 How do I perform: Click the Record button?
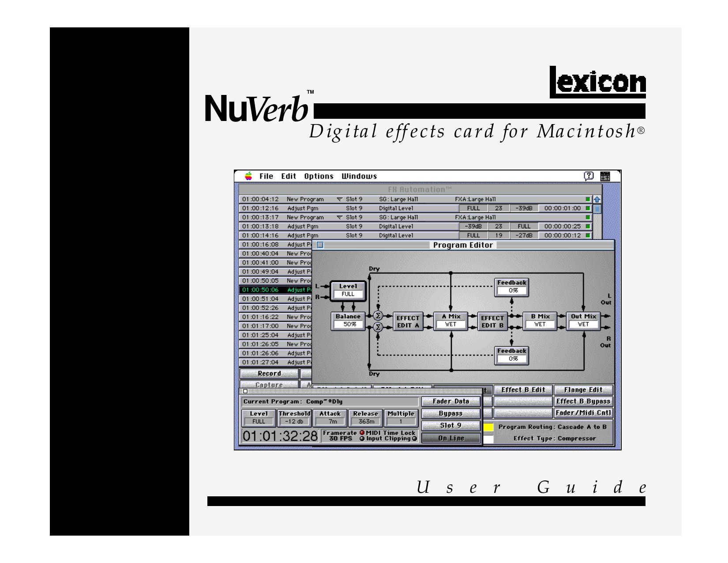tap(269, 374)
